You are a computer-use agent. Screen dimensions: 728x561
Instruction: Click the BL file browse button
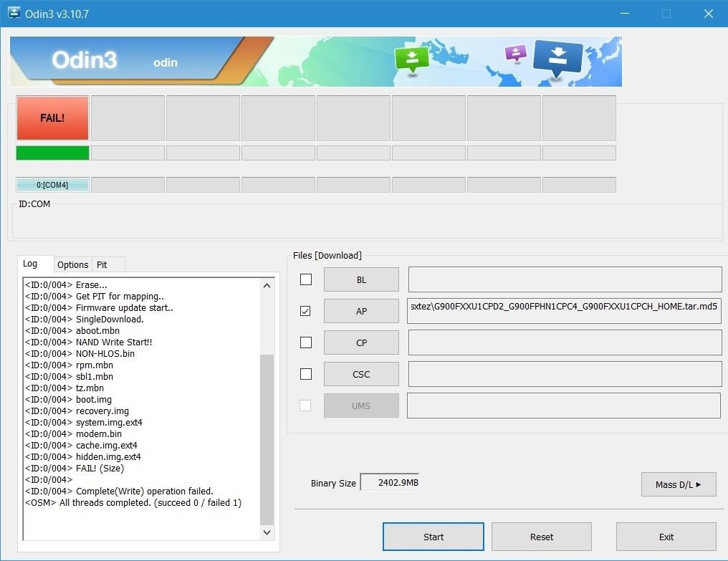pyautogui.click(x=361, y=279)
